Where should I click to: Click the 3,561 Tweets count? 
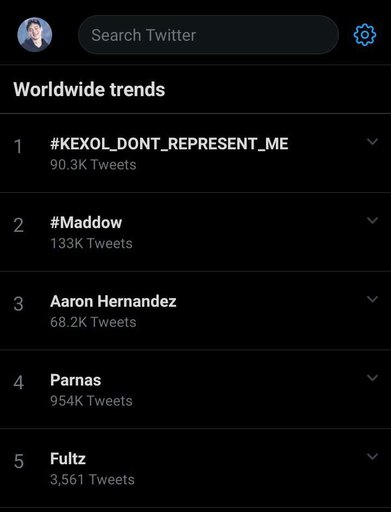(92, 480)
